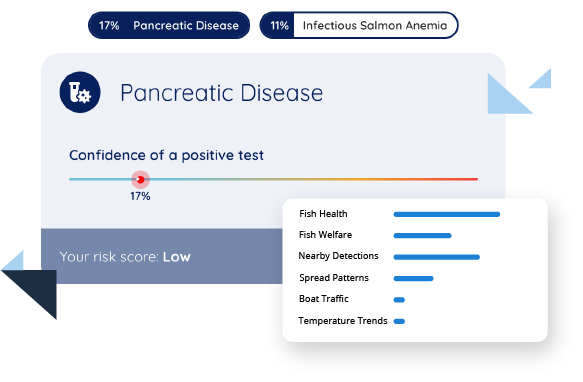Click the Temperature Trends indicator bar
Viewport: 583px width, 382px height.
(399, 321)
